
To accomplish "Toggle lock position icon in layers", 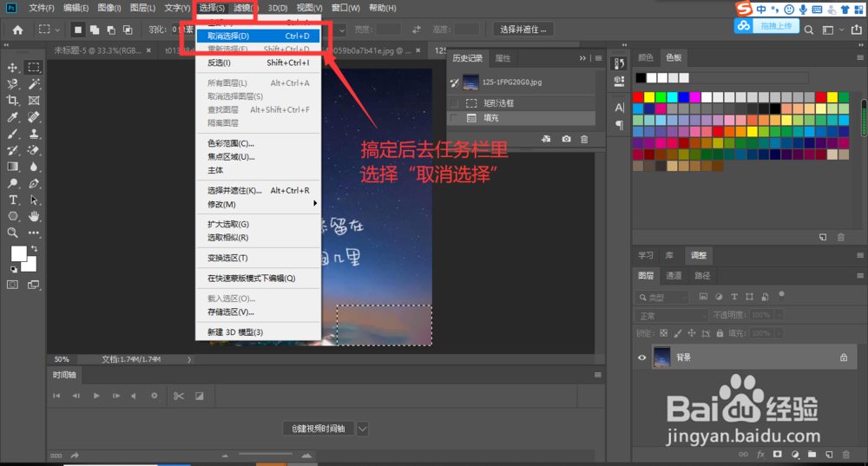I will pos(692,333).
